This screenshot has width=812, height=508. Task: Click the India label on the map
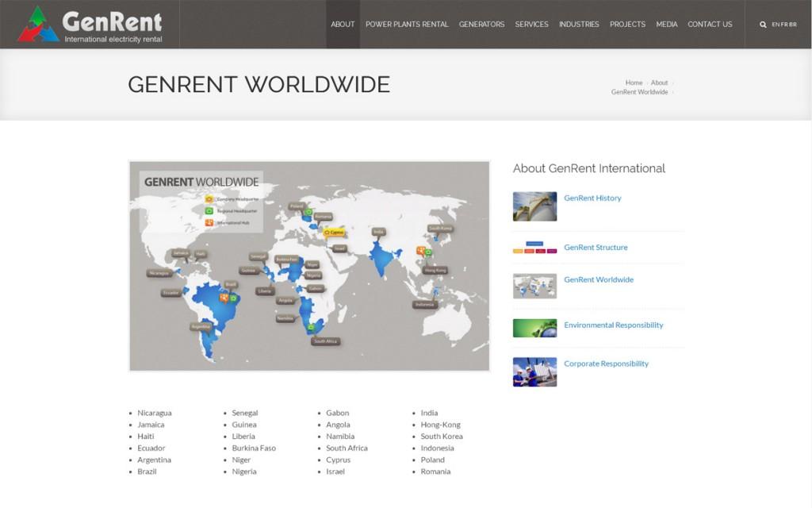tap(378, 232)
